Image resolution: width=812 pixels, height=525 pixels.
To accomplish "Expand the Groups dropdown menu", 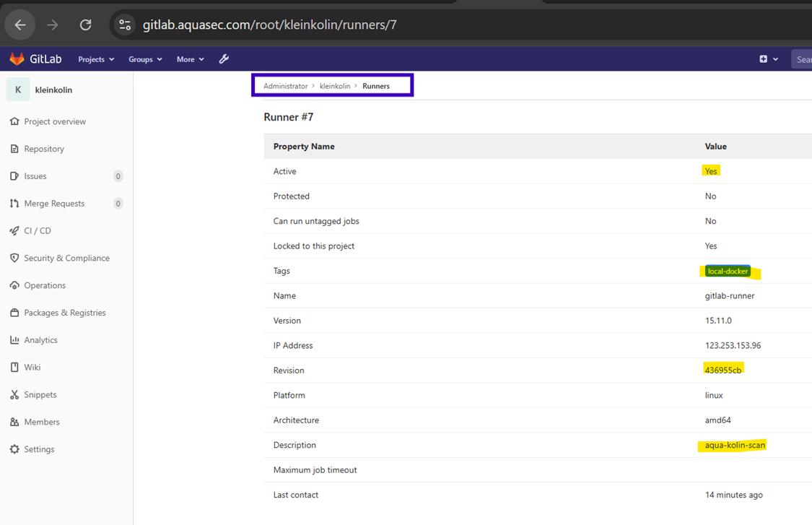I will [x=146, y=59].
